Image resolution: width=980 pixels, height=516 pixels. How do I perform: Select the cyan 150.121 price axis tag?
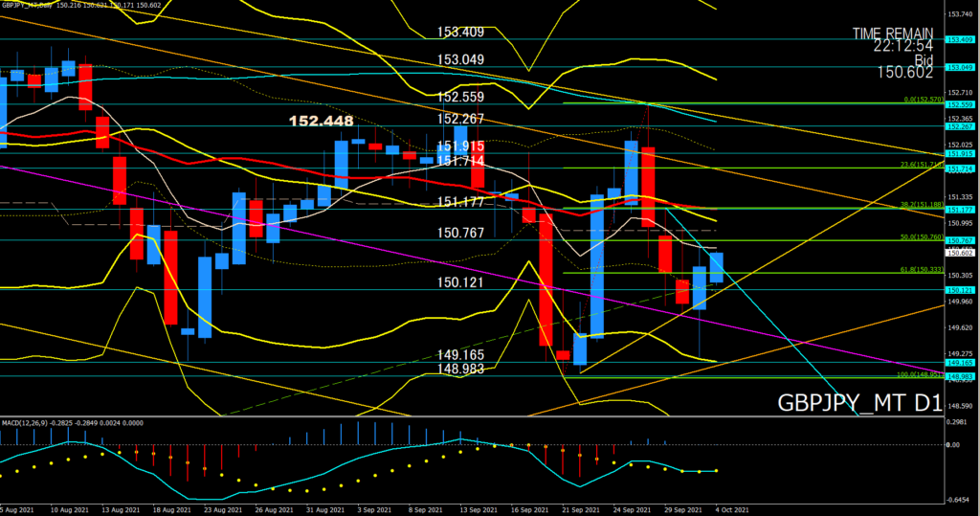point(960,290)
